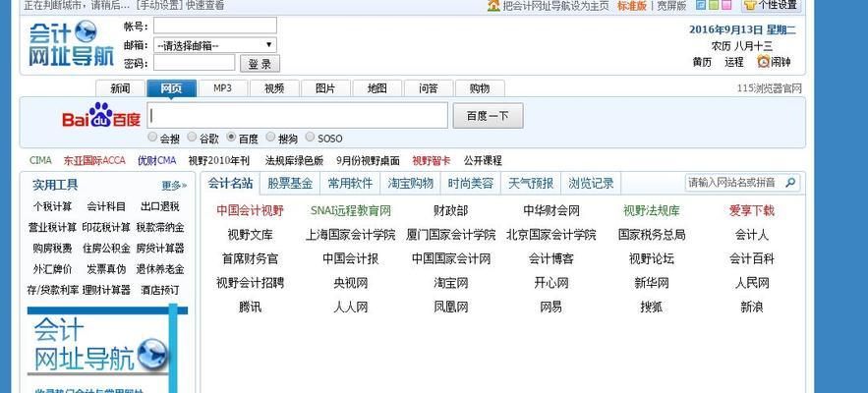Select the 百度 search engine radio
This screenshot has height=393, width=868.
pyautogui.click(x=231, y=137)
